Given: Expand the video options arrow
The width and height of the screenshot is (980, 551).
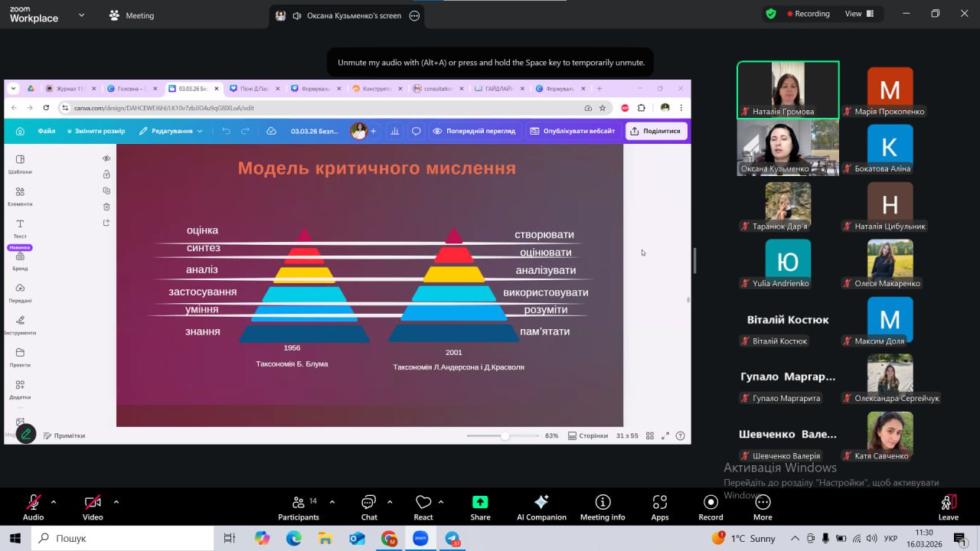Looking at the screenshot, I should pyautogui.click(x=116, y=502).
